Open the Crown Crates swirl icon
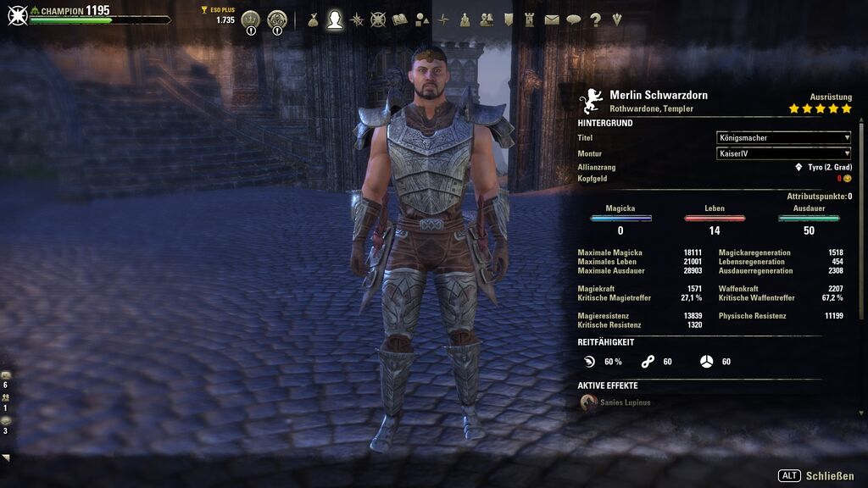 [x=277, y=20]
